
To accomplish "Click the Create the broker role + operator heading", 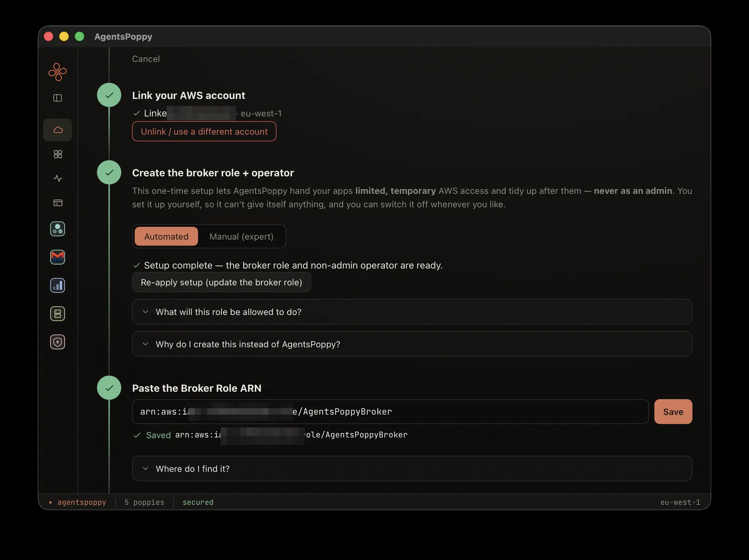I will click(x=213, y=173).
